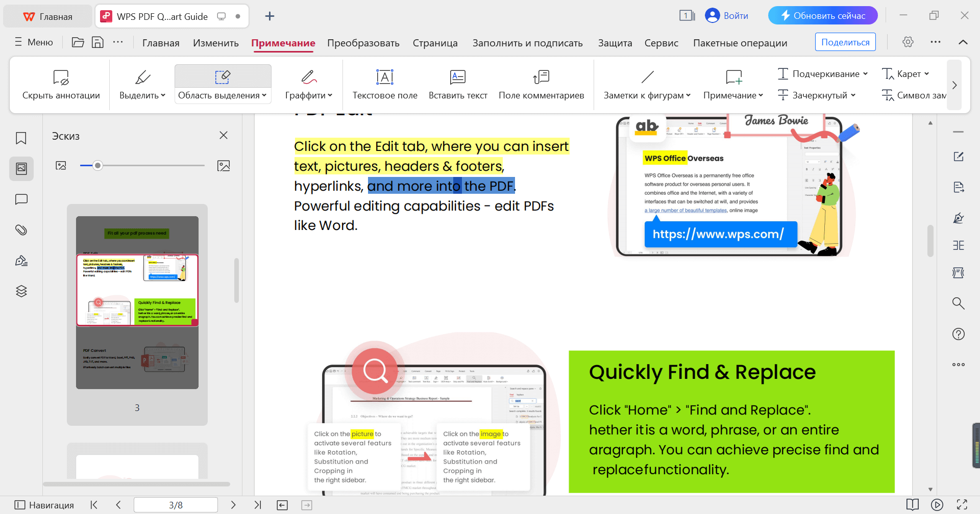This screenshot has height=514, width=980.
Task: Start slideshow with the play icon
Action: pyautogui.click(x=937, y=505)
